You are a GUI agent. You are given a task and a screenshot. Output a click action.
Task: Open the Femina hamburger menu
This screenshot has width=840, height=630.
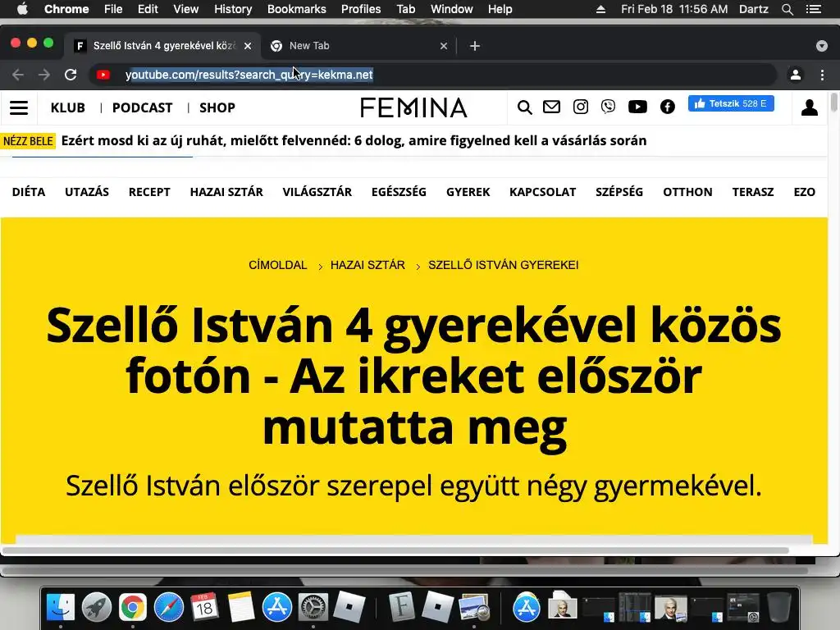[x=19, y=107]
